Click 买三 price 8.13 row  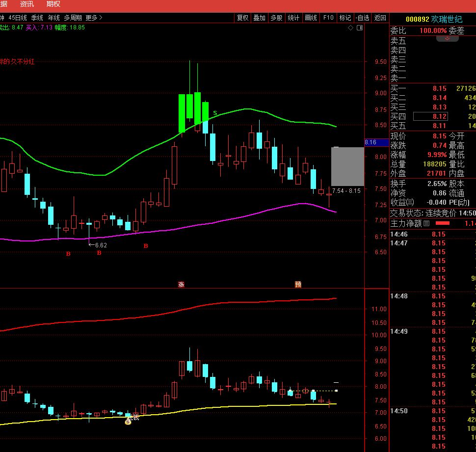tap(433, 107)
